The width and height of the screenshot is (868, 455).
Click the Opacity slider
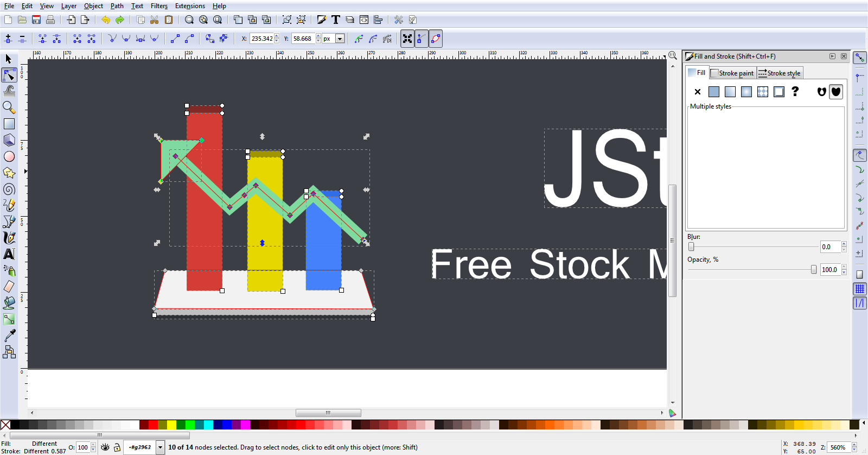tap(753, 269)
